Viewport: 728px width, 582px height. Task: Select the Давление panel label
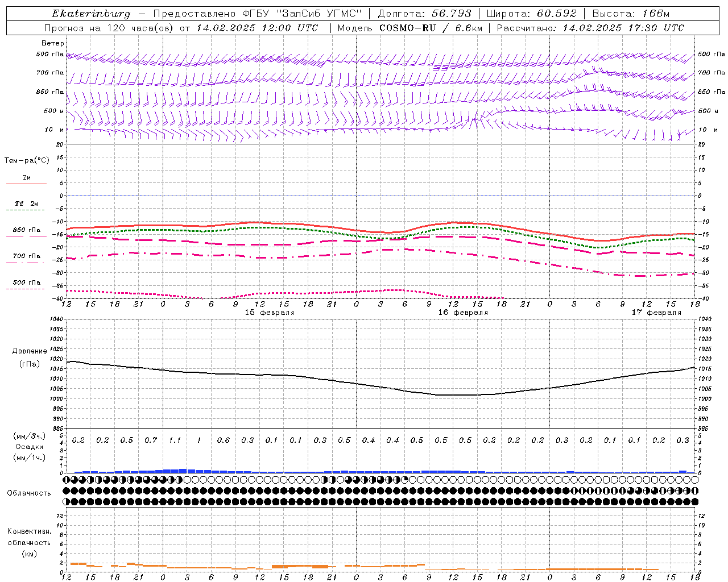30,351
